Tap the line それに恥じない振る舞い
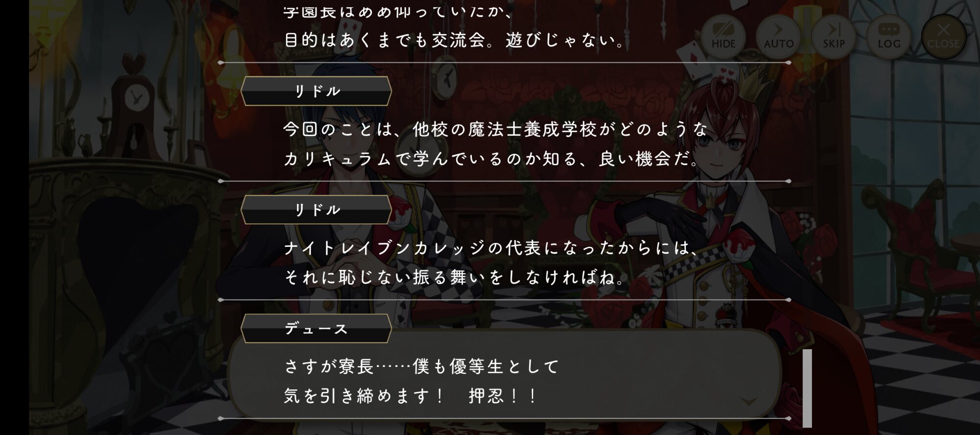This screenshot has height=435, width=980. [455, 277]
